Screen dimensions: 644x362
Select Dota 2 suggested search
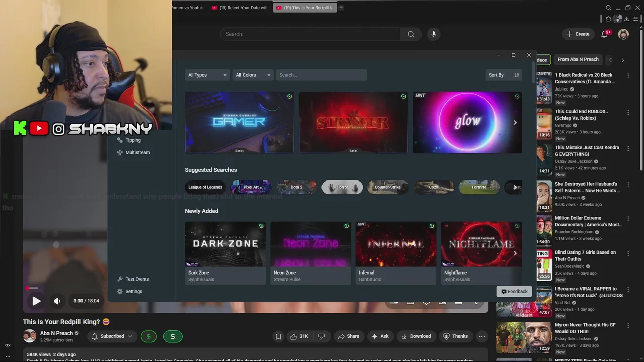pyautogui.click(x=296, y=187)
